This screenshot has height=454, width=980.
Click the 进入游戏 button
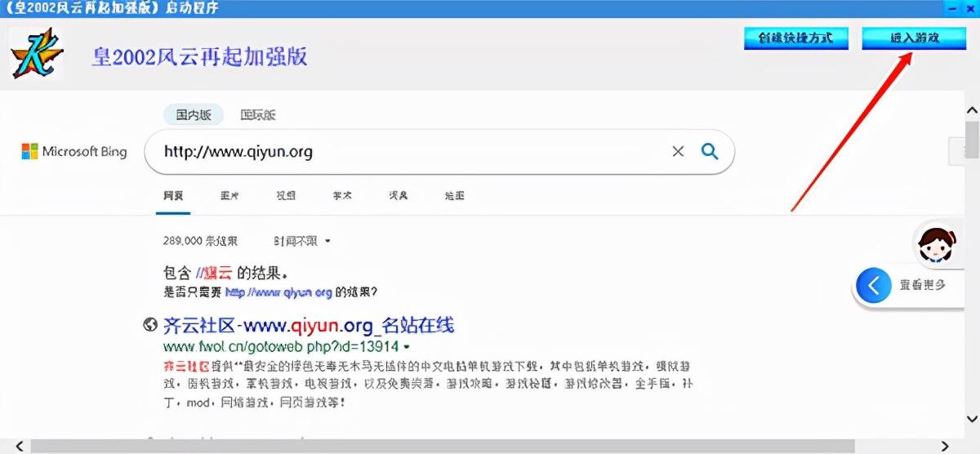[x=914, y=38]
